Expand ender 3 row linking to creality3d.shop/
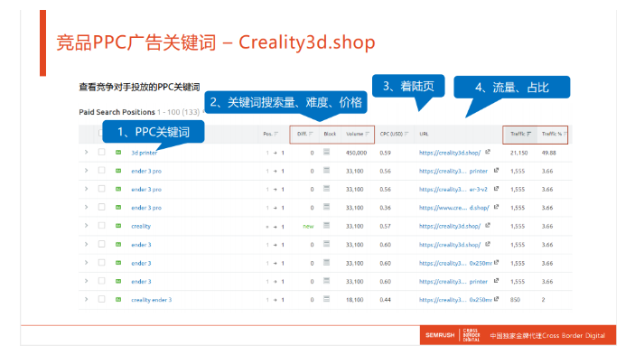This screenshot has width=635, height=364. (86, 244)
